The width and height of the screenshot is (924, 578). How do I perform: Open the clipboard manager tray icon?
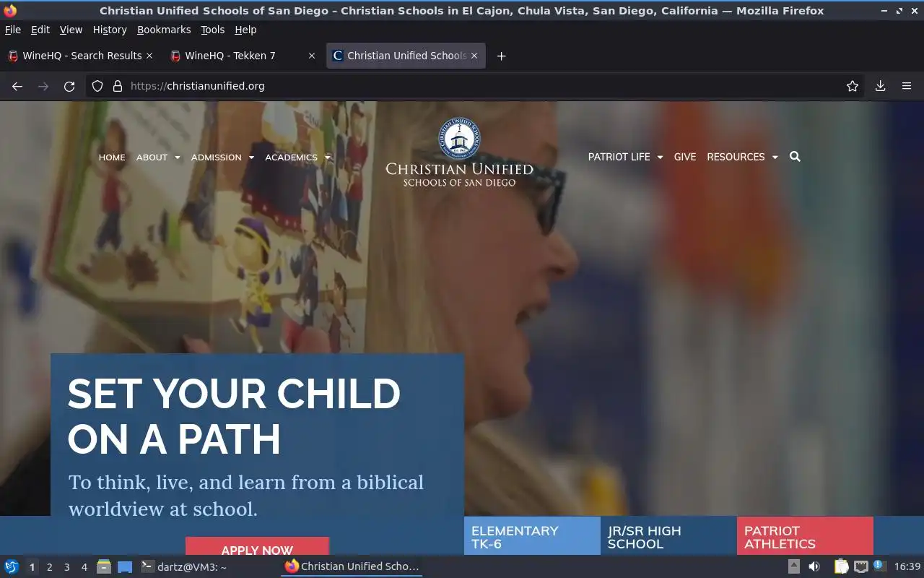pyautogui.click(x=841, y=566)
